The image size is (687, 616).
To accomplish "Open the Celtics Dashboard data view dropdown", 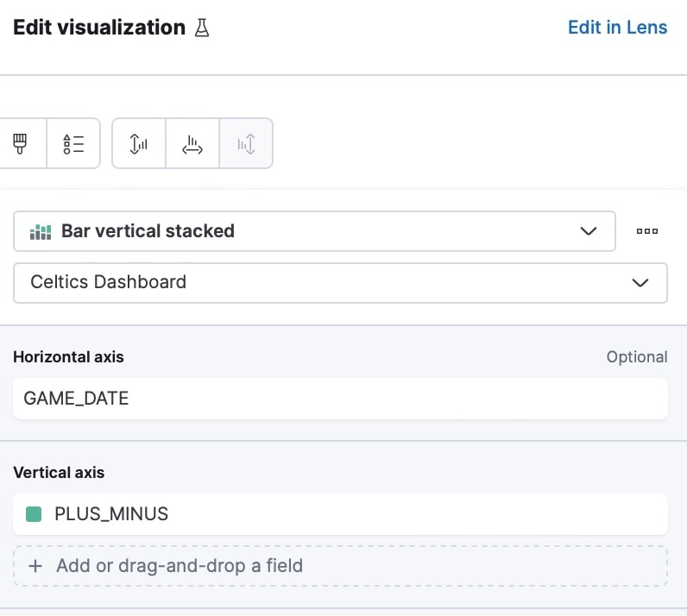I will pos(340,282).
